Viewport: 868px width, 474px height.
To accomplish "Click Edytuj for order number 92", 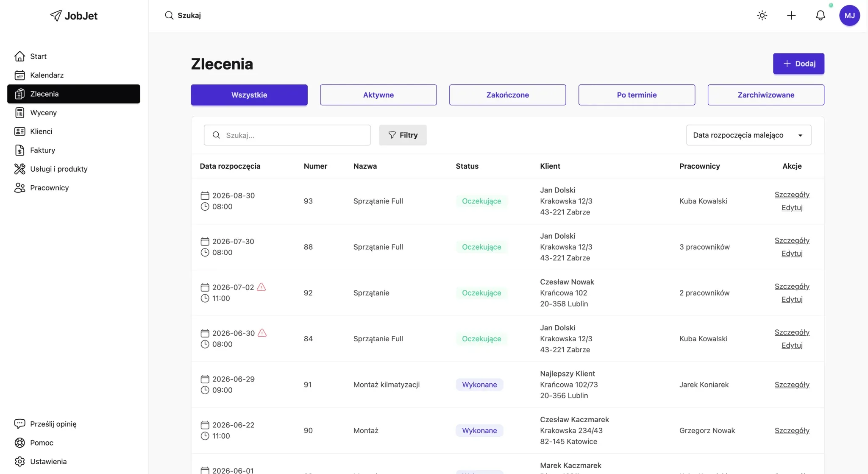I will [x=792, y=299].
